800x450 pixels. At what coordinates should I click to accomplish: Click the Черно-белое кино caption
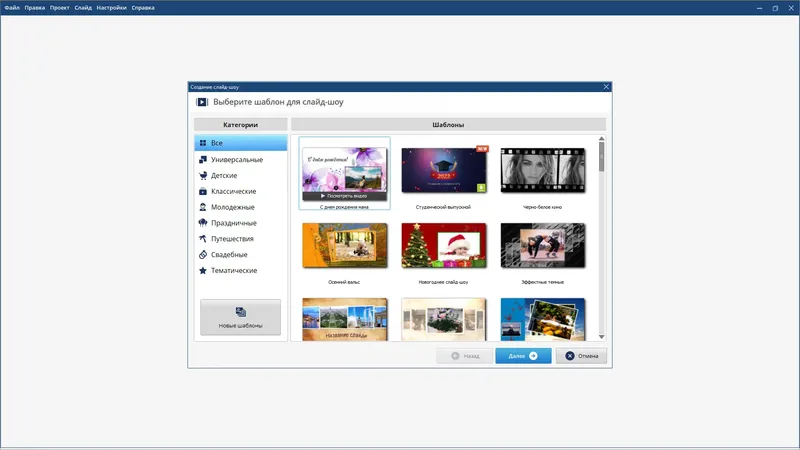coord(542,207)
